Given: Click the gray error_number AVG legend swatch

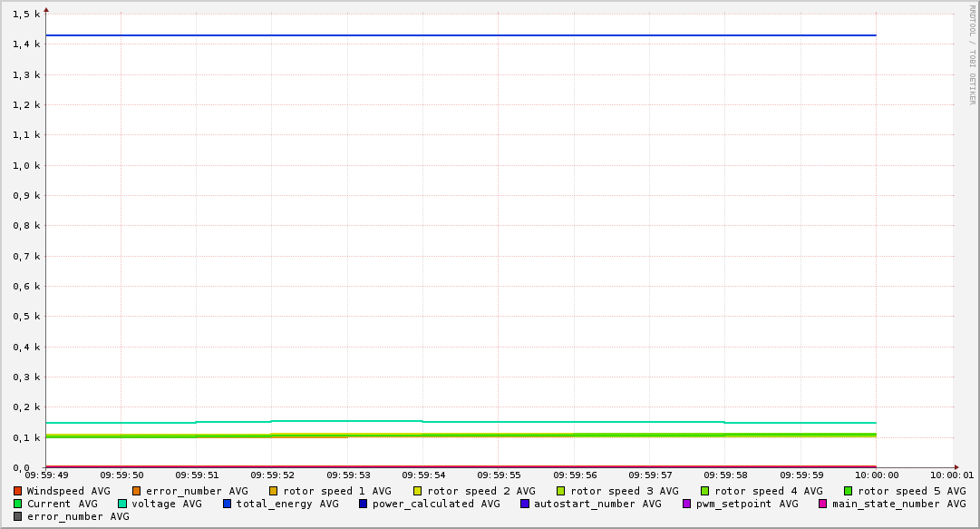Looking at the screenshot, I should click(18, 516).
